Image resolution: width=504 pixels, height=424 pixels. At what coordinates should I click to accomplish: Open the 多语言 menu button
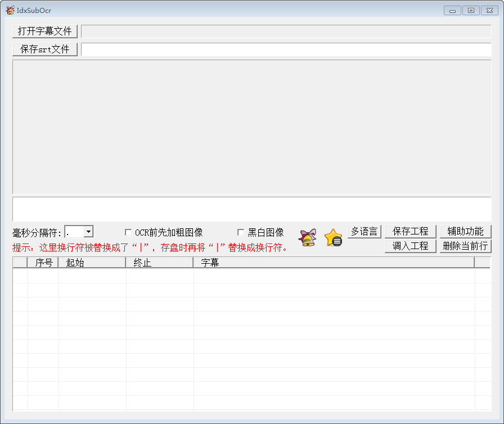click(364, 231)
